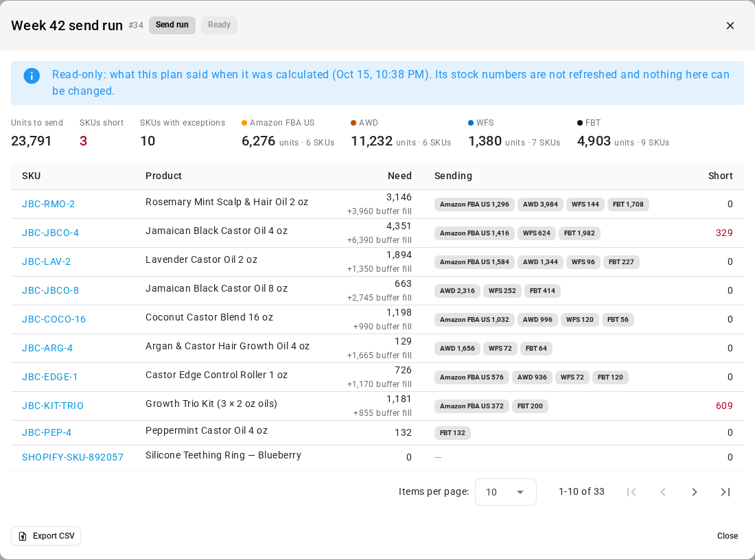Click the red short value 609
Image resolution: width=755 pixels, height=560 pixels.
(723, 406)
